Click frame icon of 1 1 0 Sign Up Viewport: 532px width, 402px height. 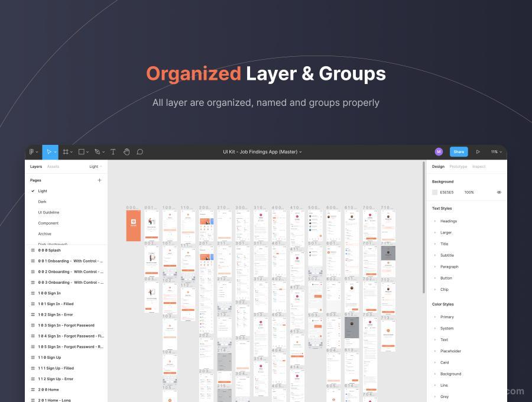[33, 358]
